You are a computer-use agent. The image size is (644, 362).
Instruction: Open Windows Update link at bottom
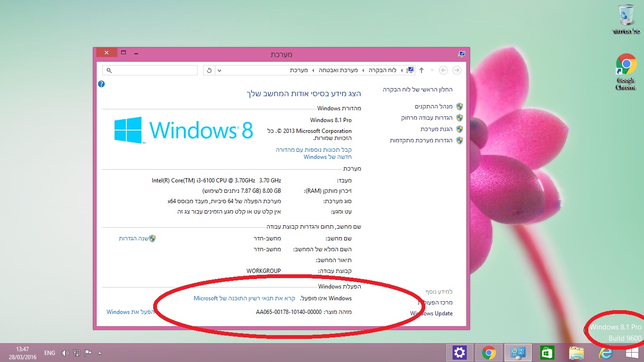[x=431, y=313]
